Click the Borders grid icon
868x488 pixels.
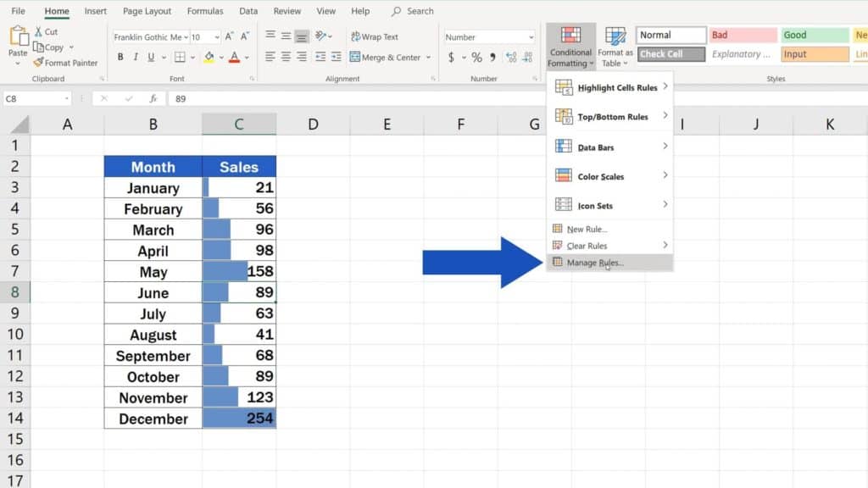(180, 58)
